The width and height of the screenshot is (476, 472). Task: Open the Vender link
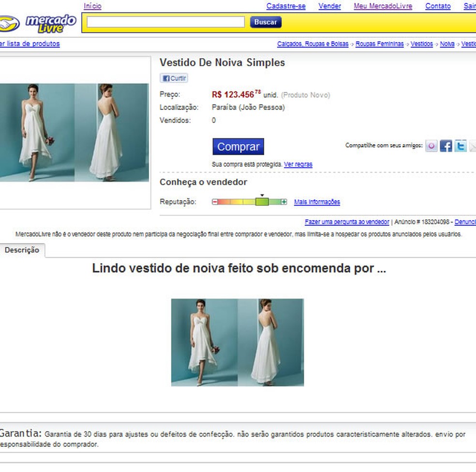pos(330,6)
